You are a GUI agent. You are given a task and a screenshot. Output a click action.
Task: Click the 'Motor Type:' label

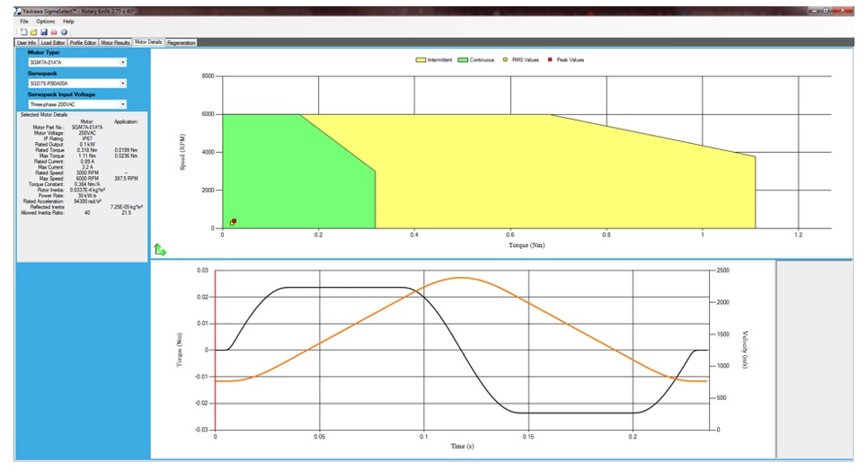pyautogui.click(x=44, y=52)
